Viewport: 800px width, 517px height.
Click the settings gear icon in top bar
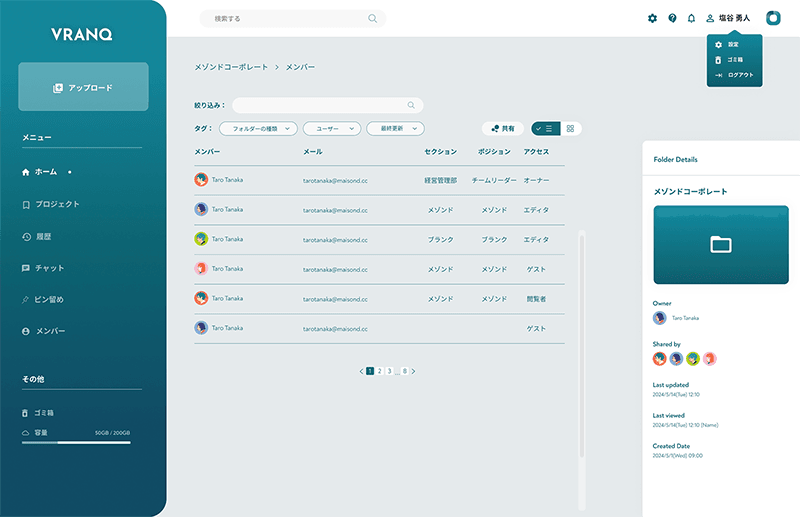click(x=652, y=18)
